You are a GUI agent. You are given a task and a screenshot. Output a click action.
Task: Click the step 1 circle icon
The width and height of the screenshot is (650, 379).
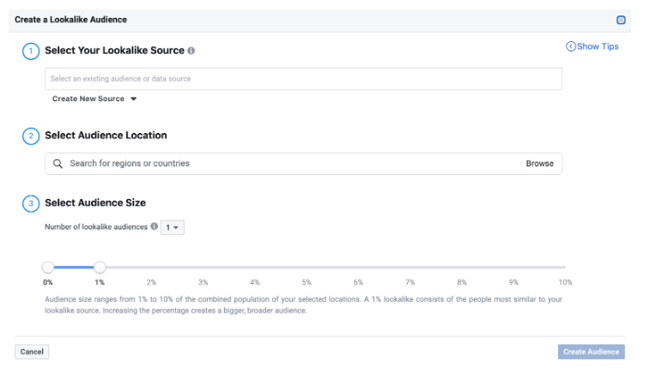(31, 51)
